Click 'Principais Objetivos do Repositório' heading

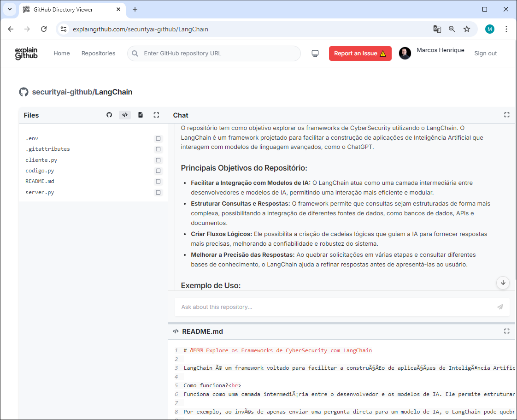pos(244,168)
